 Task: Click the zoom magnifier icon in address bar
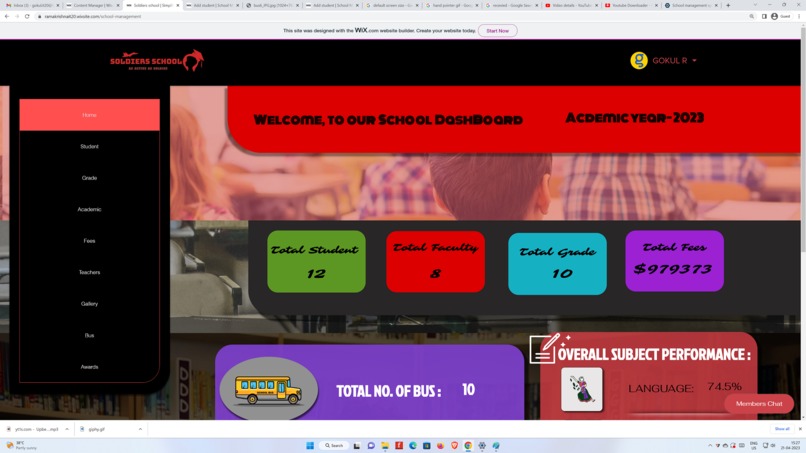(752, 16)
